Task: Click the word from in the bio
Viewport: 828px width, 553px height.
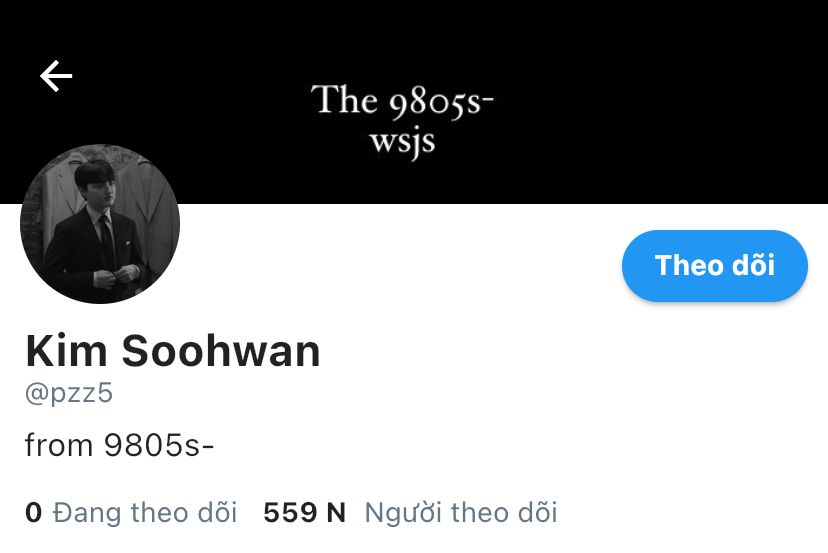Action: [x=59, y=445]
